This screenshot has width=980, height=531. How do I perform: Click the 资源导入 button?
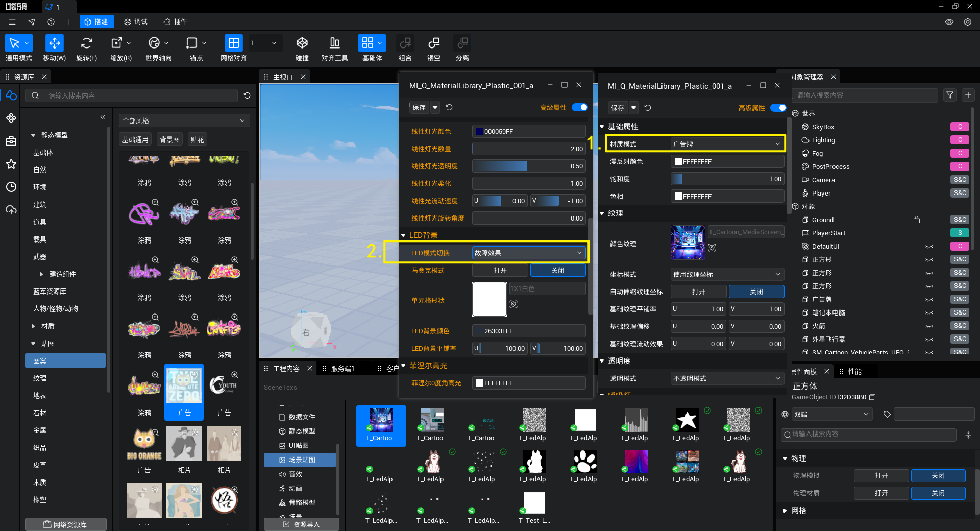tap(301, 524)
